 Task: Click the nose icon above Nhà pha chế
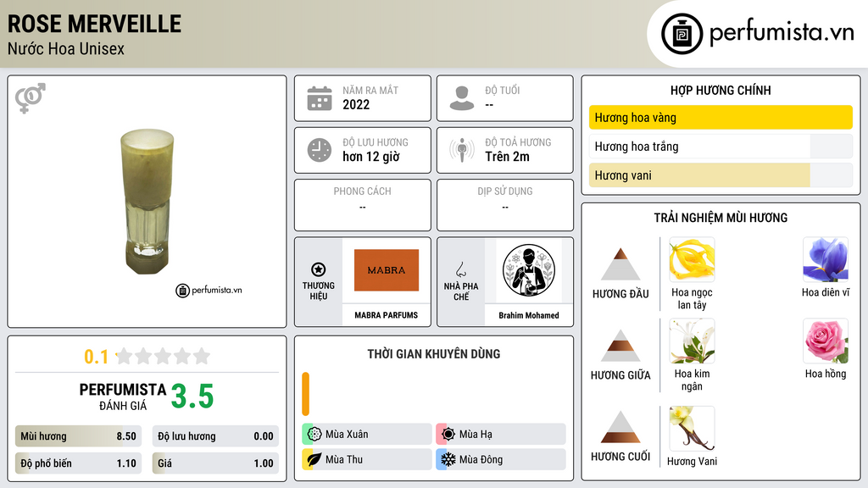(x=460, y=269)
